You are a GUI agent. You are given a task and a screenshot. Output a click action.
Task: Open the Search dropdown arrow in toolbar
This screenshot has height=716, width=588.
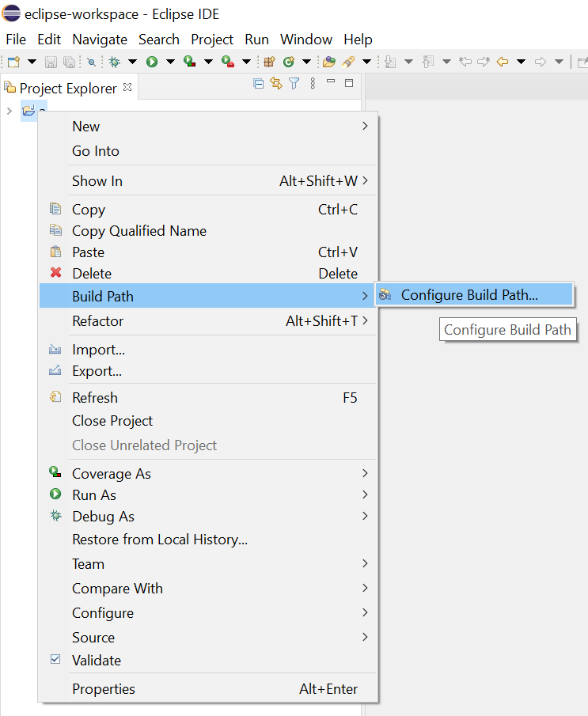(x=367, y=62)
